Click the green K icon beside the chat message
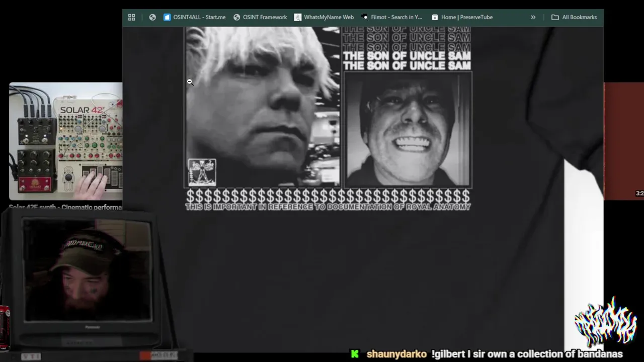 coord(355,354)
